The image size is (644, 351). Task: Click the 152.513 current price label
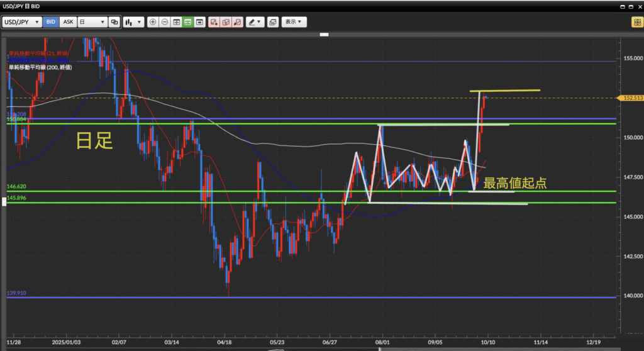click(x=632, y=98)
